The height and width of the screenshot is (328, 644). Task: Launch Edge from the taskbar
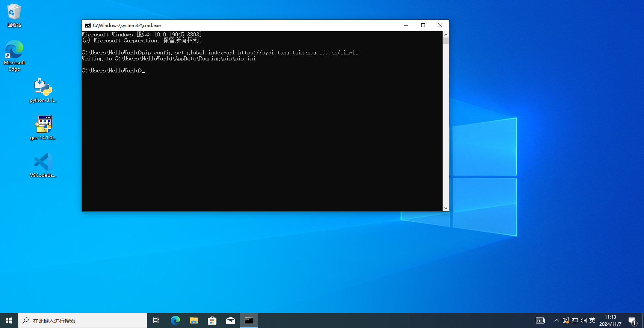click(175, 320)
